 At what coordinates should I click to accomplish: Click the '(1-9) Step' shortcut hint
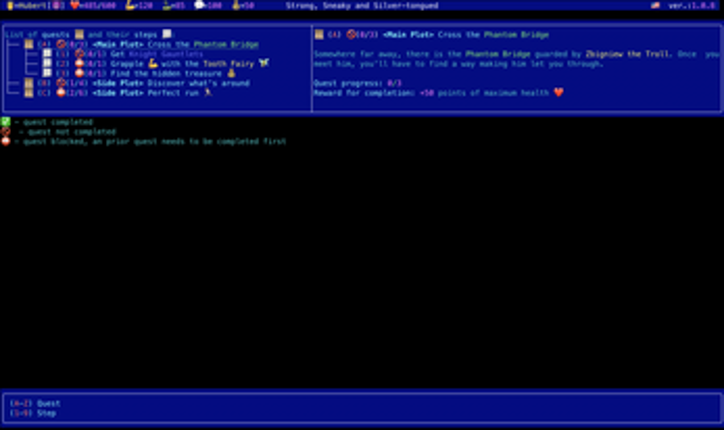tap(33, 413)
